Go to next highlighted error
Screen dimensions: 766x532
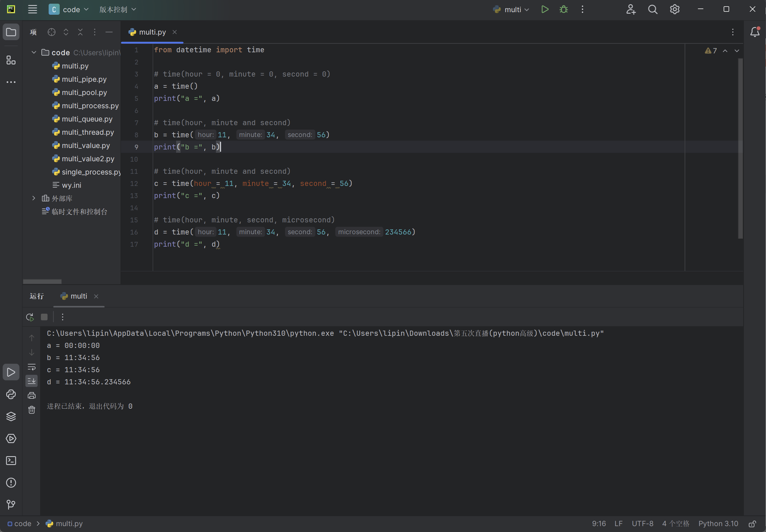click(x=737, y=51)
